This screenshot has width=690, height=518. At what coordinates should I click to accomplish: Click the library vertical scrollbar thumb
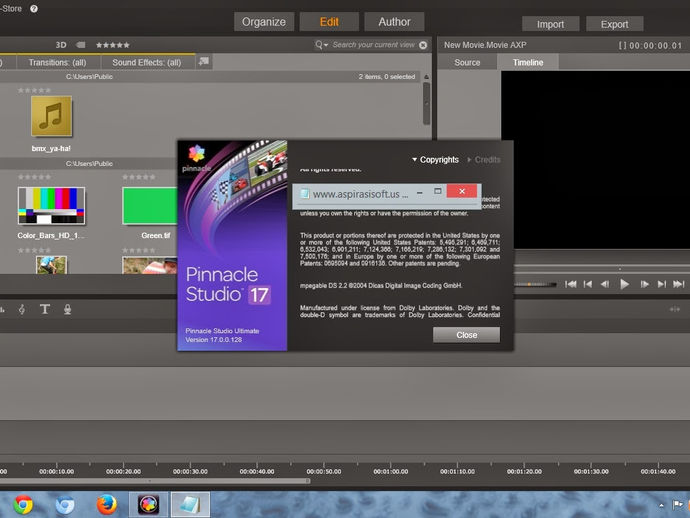[x=426, y=103]
